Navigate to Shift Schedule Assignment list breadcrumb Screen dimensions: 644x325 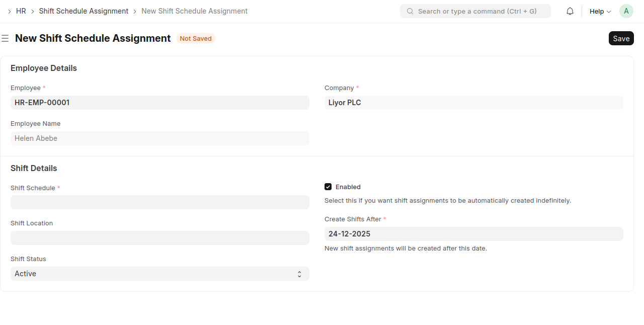(84, 11)
